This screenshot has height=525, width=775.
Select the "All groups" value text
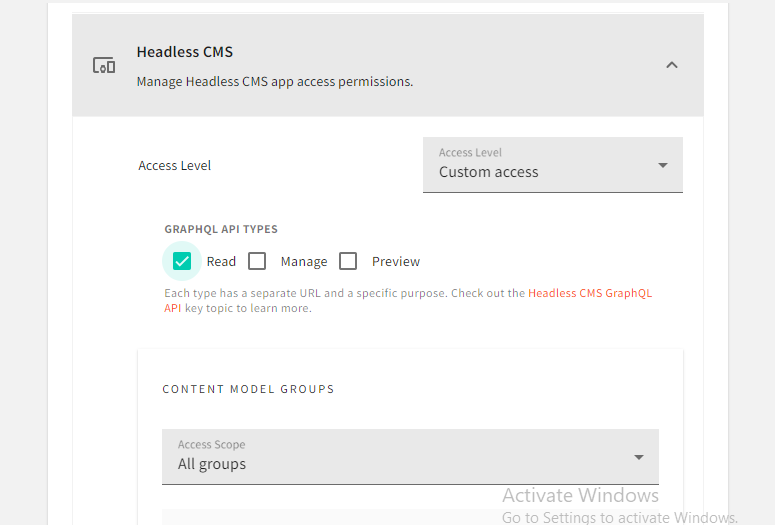pyautogui.click(x=212, y=464)
